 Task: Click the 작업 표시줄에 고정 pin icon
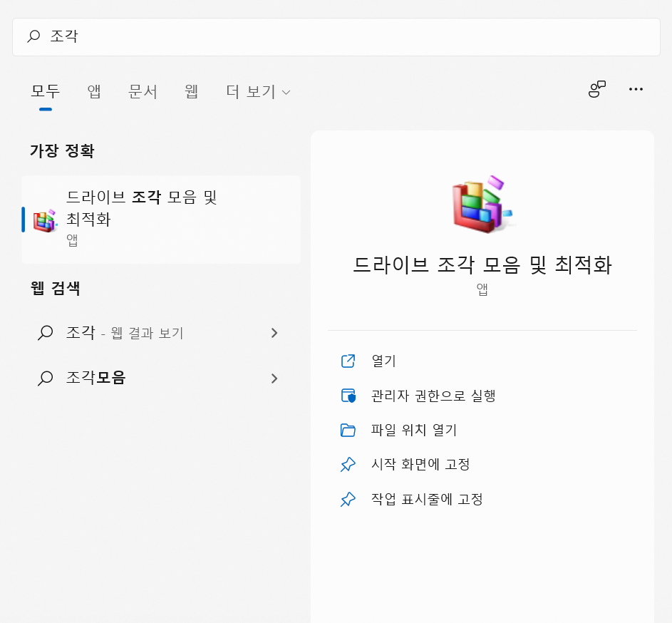[x=348, y=499]
